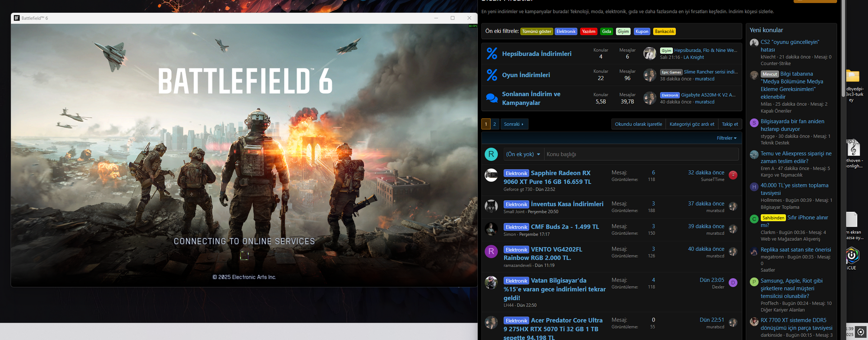Click avatar next to CS2 sidebar topic
The width and height of the screenshot is (868, 340).
(x=754, y=43)
